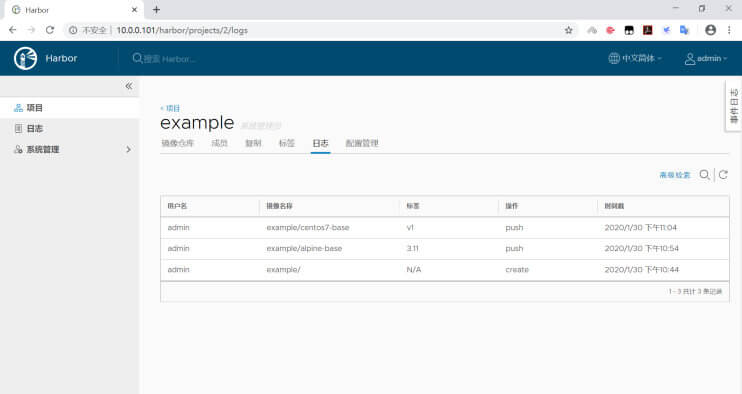
Task: Expand 系统管理 in the sidebar
Action: [70, 149]
